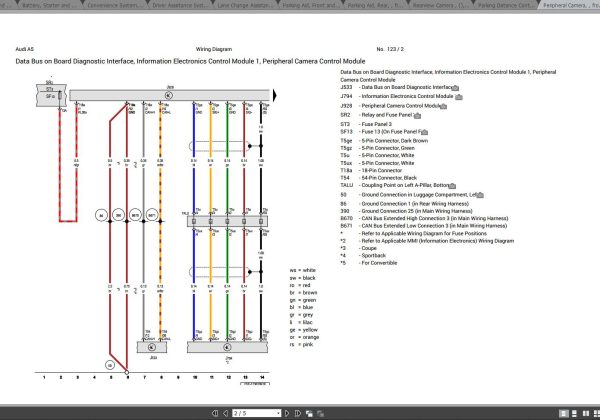
Task: Open camera icon next to SR2 Relay and Fuse Panel
Action: 417,116
